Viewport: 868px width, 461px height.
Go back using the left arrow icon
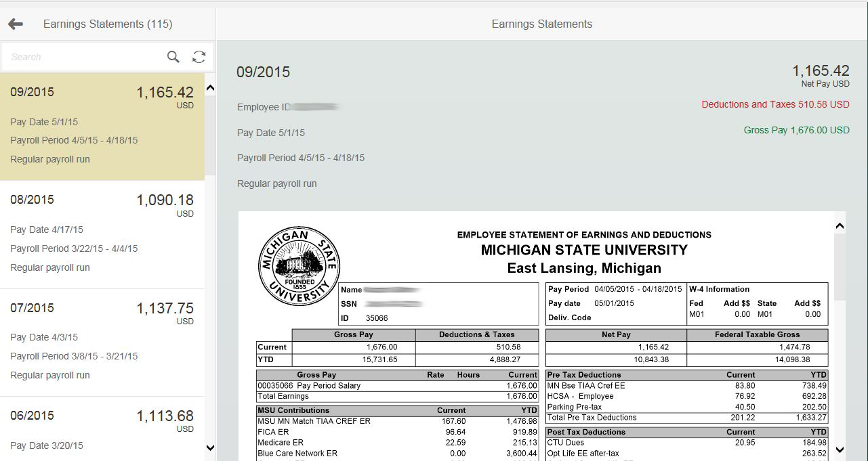16,24
